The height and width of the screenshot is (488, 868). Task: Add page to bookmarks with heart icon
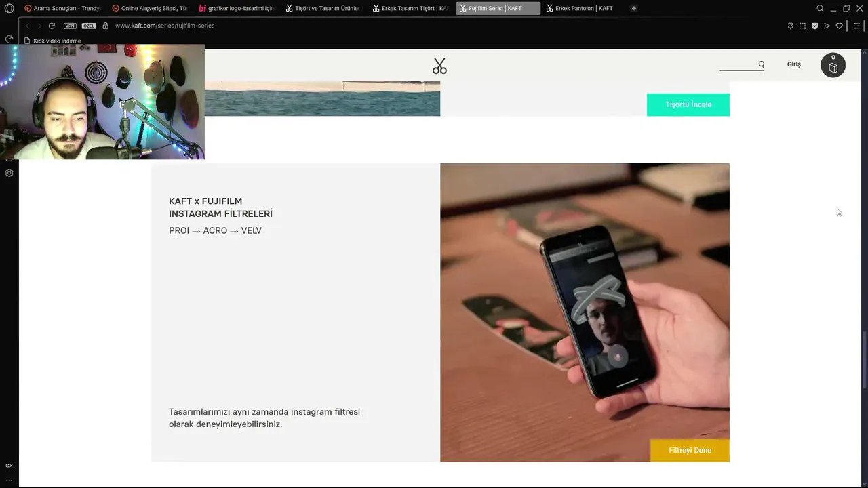(x=839, y=26)
